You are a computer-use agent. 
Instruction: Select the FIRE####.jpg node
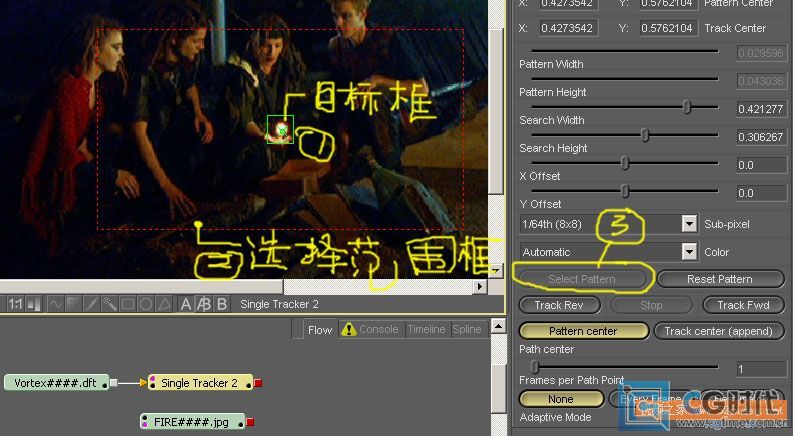point(192,421)
